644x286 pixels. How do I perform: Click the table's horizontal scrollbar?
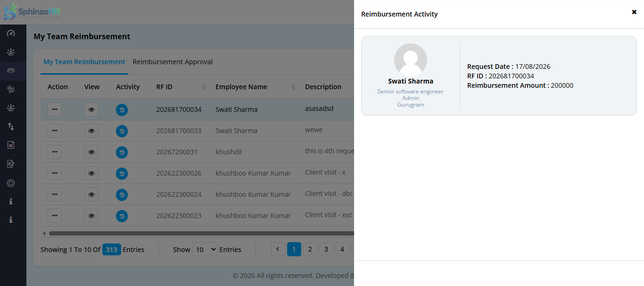click(x=201, y=233)
